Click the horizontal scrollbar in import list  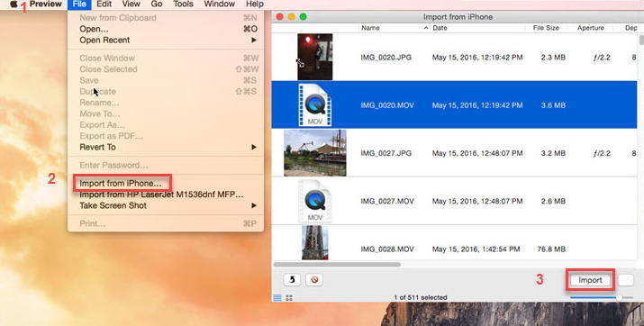tap(337, 265)
